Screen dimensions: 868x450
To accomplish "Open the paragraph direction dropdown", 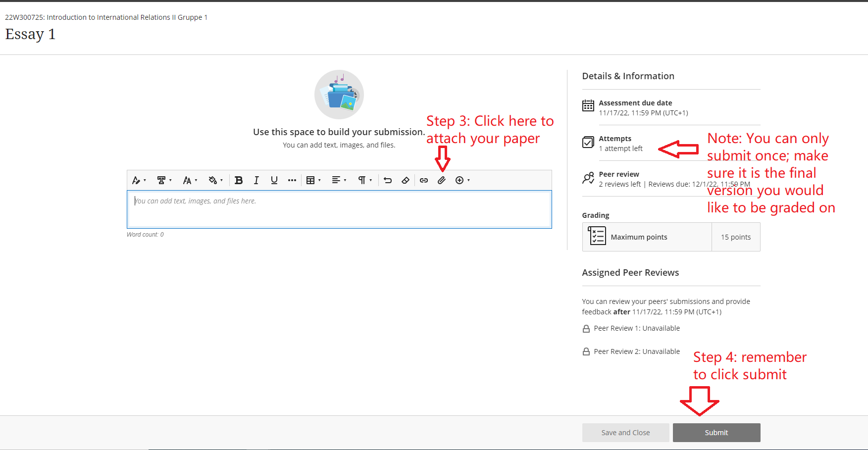I will click(365, 180).
